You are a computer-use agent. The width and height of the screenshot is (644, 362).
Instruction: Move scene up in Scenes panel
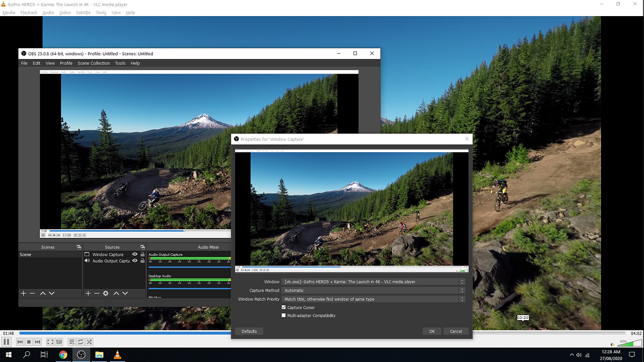[x=43, y=293]
